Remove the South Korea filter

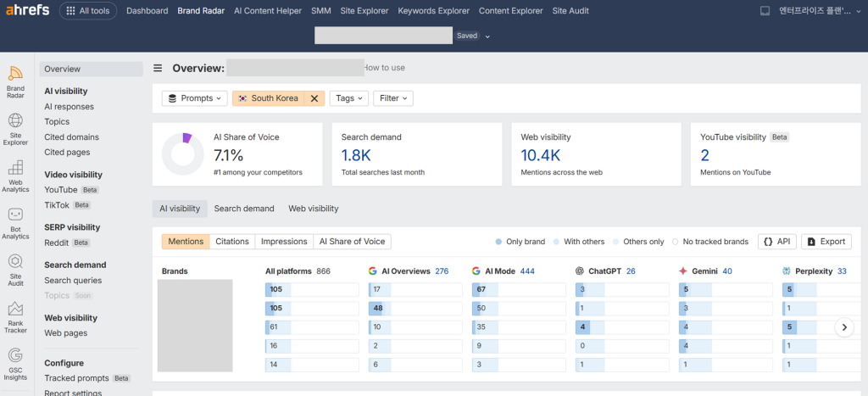tap(314, 98)
